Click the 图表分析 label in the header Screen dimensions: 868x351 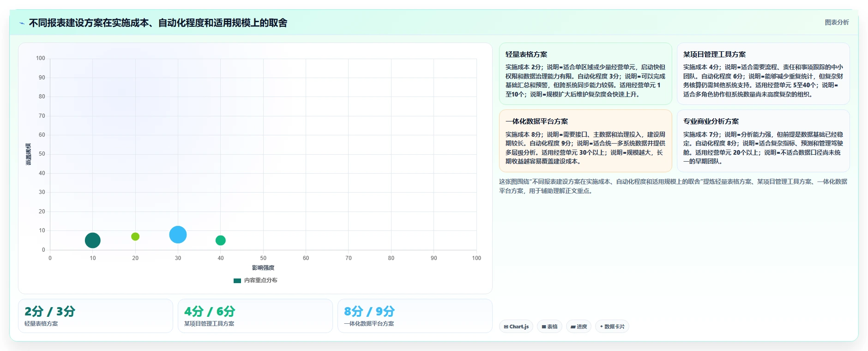pyautogui.click(x=837, y=22)
